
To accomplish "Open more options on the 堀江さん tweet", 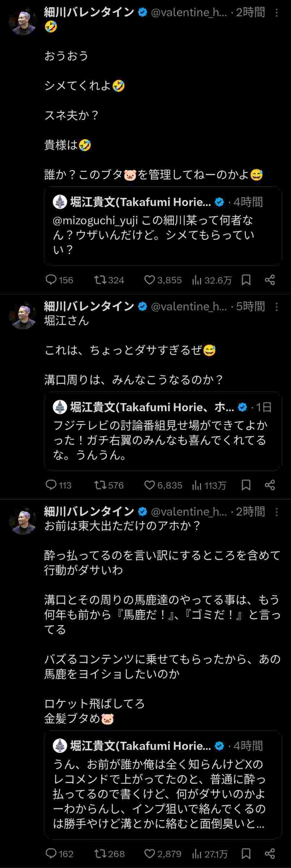I will (x=277, y=307).
